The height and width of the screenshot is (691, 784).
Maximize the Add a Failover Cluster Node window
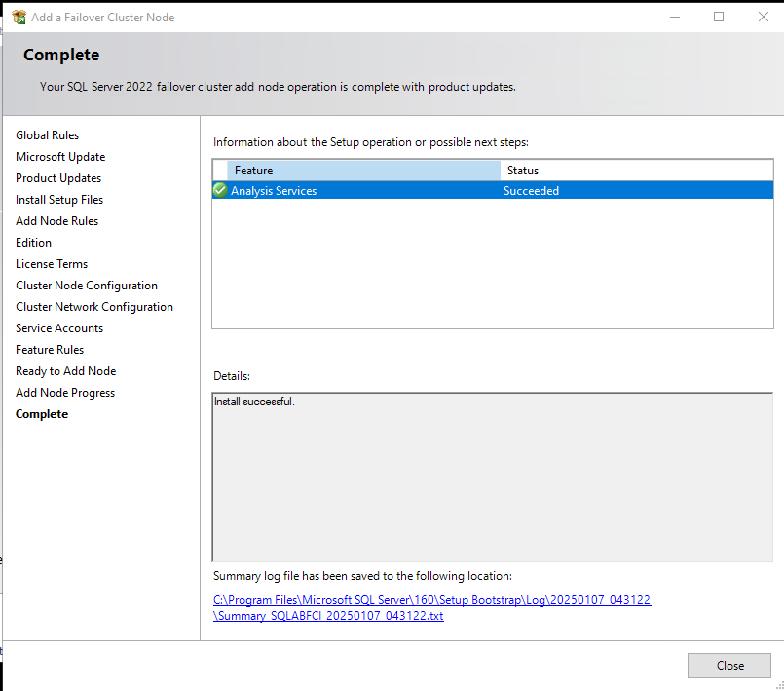tap(719, 17)
